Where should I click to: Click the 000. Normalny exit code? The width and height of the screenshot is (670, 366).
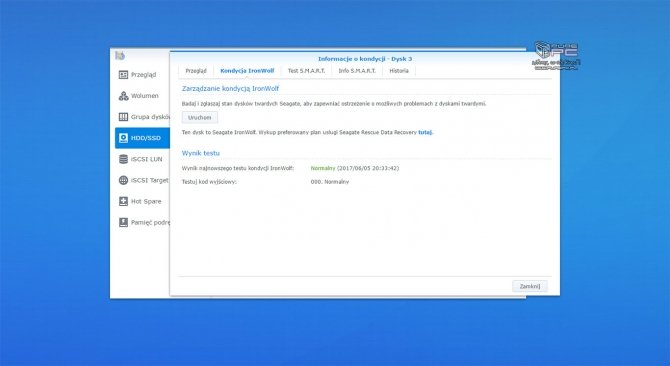pos(329,182)
